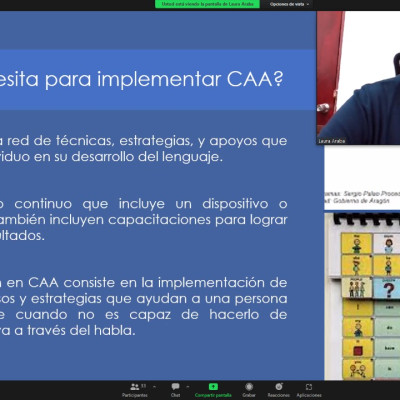This screenshot has width=400, height=400.
Task: Click the 'do' green card
Action: coord(388,328)
